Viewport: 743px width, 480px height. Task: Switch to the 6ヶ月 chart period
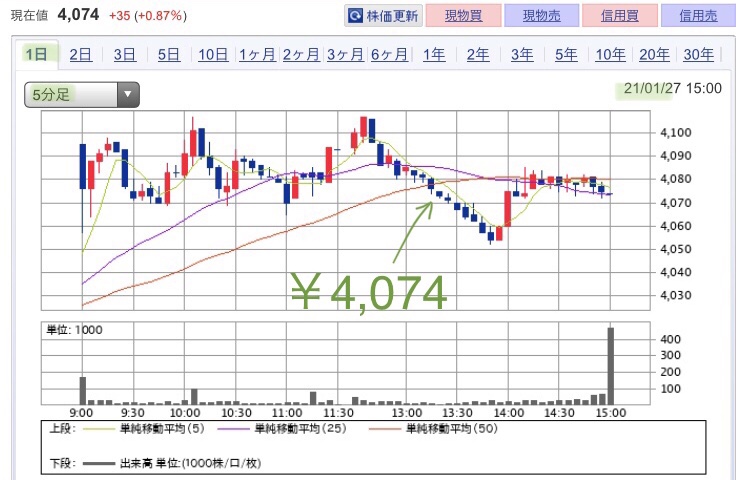[x=389, y=55]
